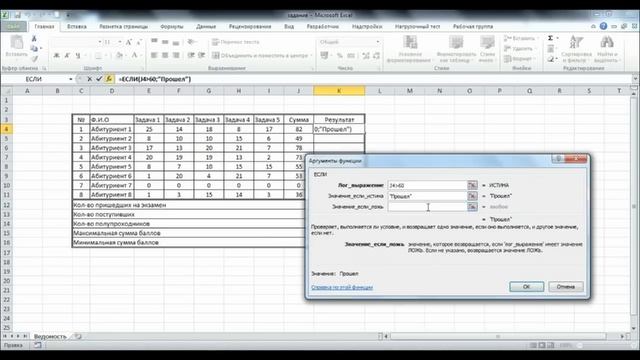This screenshot has width=640, height=360.
Task: Toggle bold (Ж) formatting
Action: click(57, 56)
